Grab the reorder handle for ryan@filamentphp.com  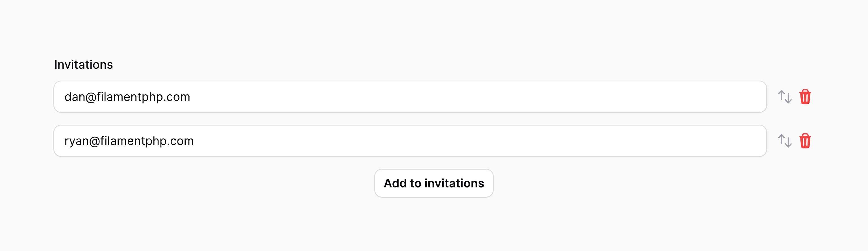[x=785, y=141]
